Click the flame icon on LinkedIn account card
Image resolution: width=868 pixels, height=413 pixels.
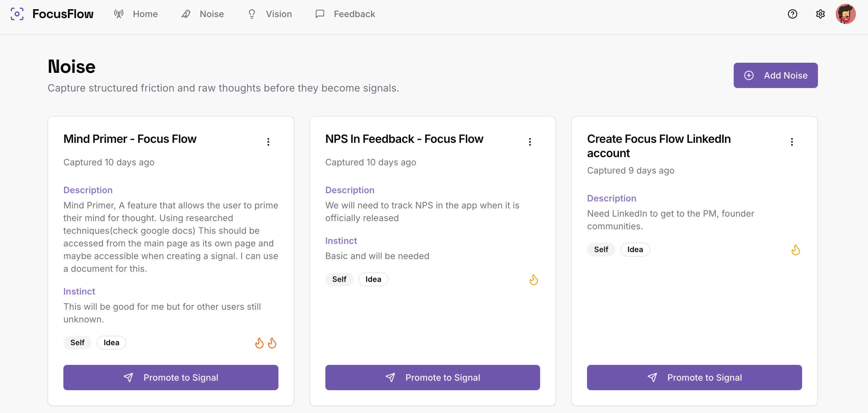pos(795,250)
